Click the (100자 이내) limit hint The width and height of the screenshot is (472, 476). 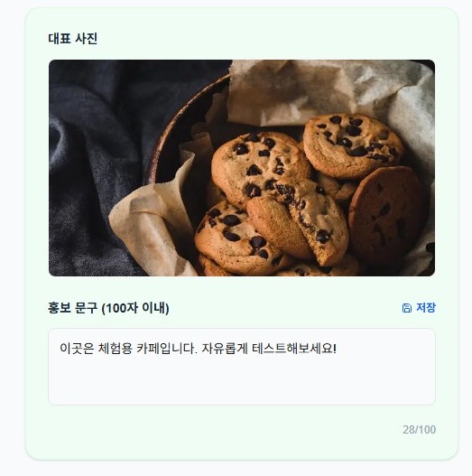tap(135, 308)
